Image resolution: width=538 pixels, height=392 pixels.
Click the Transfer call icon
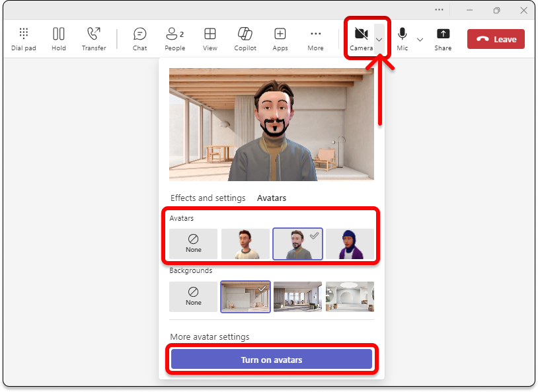[94, 39]
